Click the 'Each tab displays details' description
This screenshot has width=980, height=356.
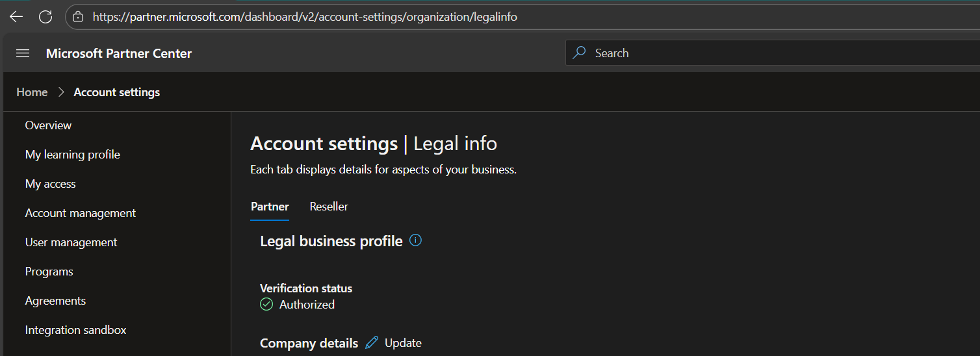click(x=383, y=170)
